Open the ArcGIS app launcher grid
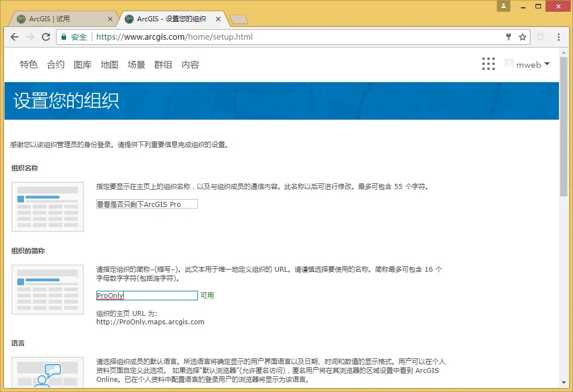The height and width of the screenshot is (392, 573). [488, 64]
